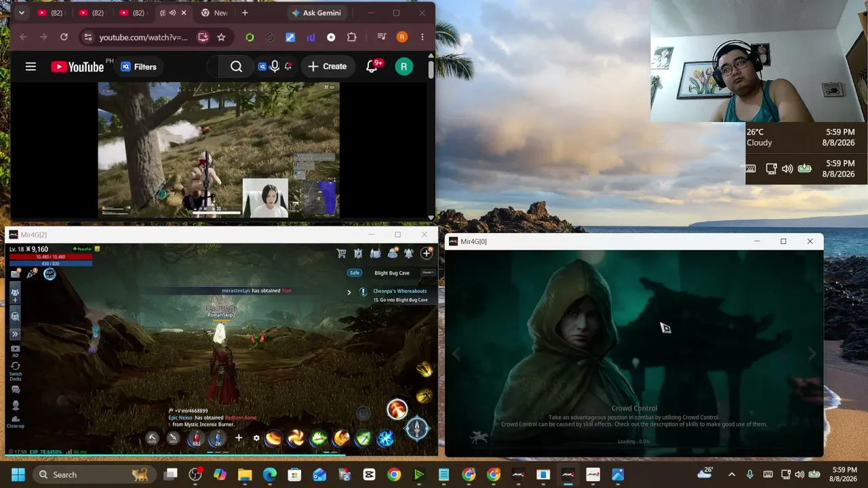Click the AD video icon in Mir4G[2]
Viewport: 868px width, 488px height.
15,351
